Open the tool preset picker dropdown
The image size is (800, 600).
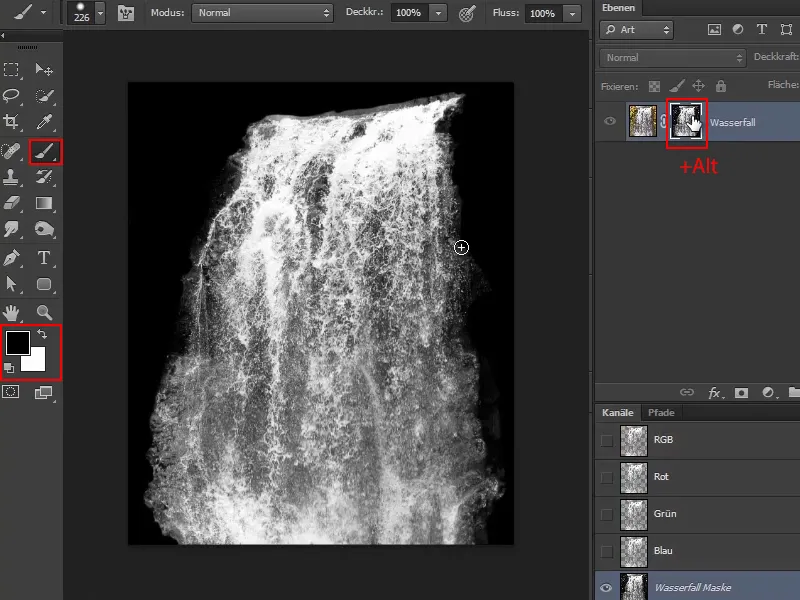[x=44, y=12]
